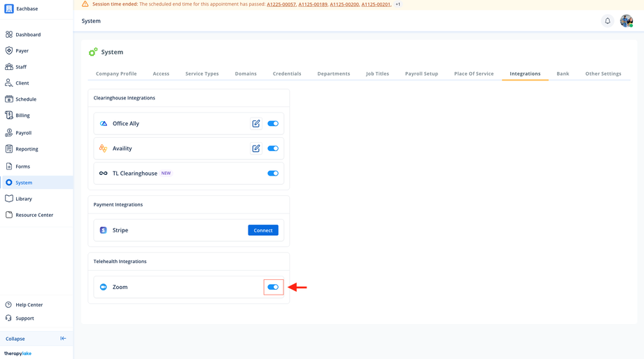Disable the TL Clearinghouse integration
644x359 pixels.
273,174
